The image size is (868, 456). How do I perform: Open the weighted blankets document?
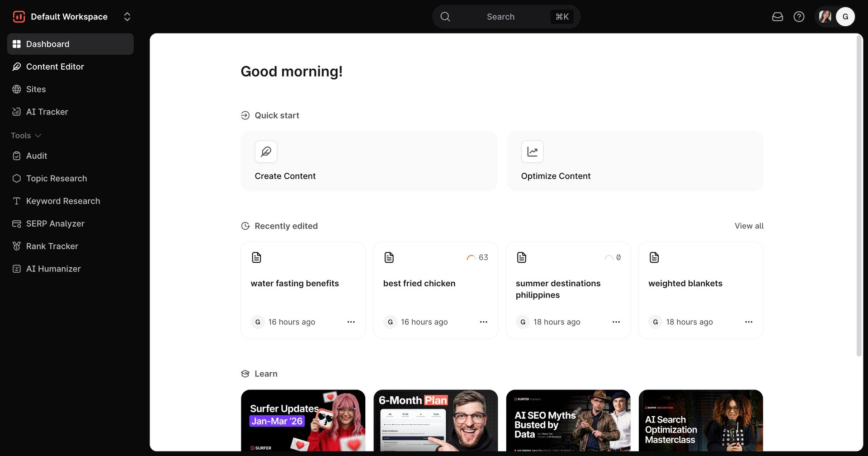[x=685, y=284]
